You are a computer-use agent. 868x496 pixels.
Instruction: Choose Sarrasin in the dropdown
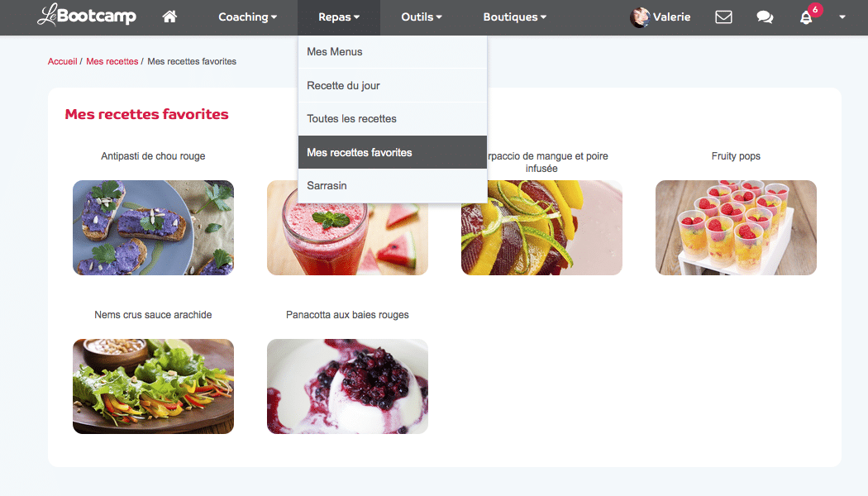[393, 185]
